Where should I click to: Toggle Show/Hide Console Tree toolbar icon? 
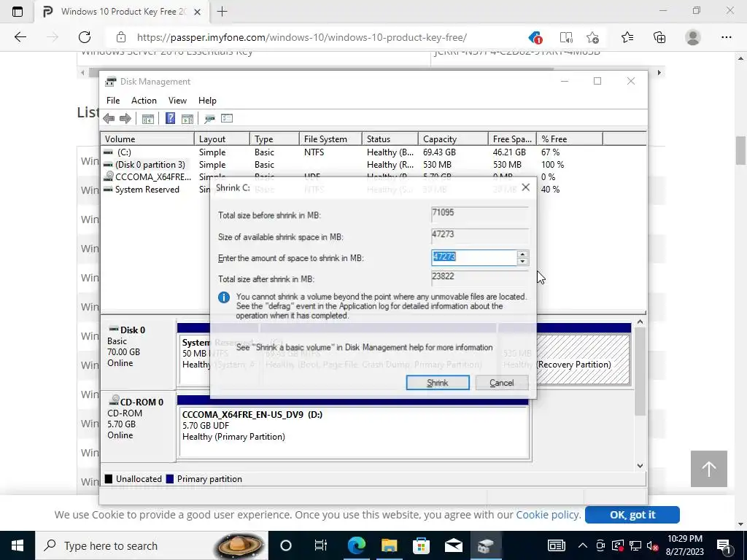coord(147,119)
